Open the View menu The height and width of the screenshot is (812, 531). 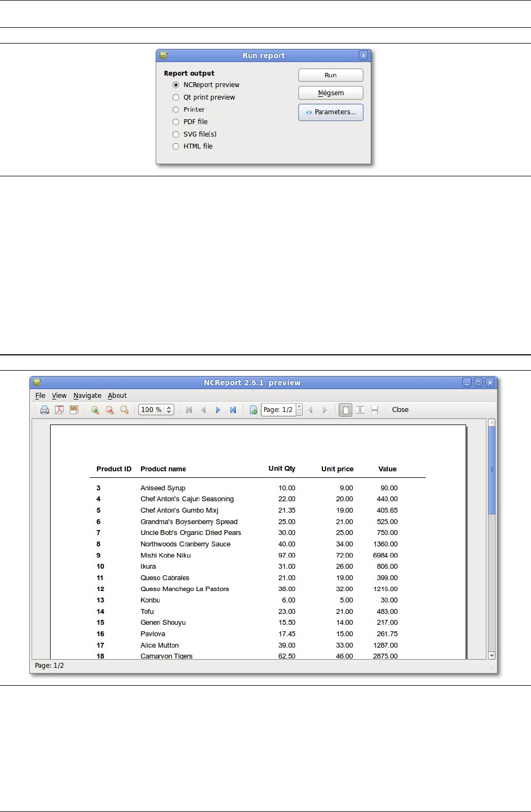click(59, 396)
